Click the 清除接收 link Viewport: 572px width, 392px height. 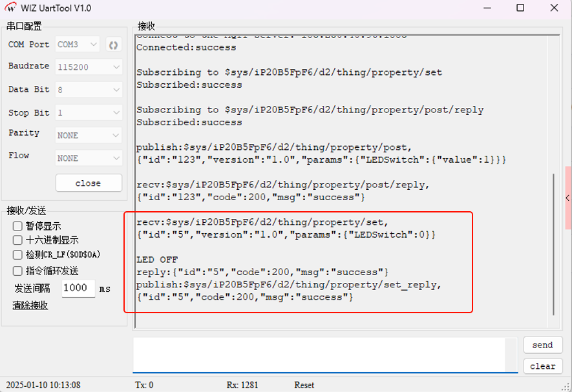[x=30, y=305]
